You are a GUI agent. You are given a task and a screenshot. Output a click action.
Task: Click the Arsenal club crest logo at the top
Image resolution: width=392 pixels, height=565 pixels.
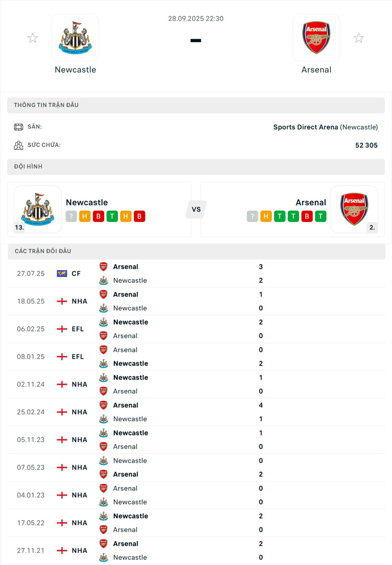click(x=316, y=37)
